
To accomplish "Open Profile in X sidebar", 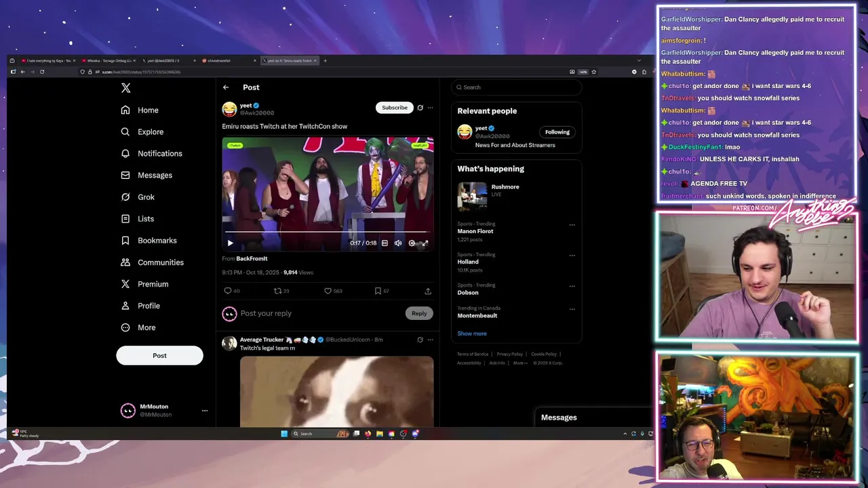I will (x=140, y=305).
